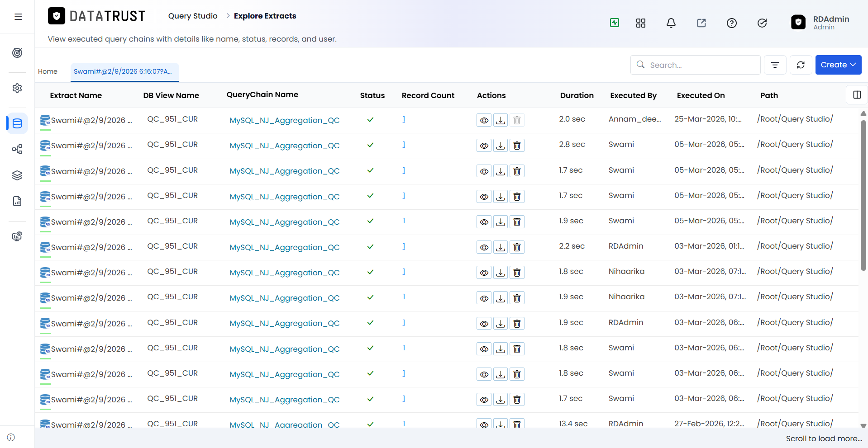This screenshot has width=868, height=448.
Task: Open the hamburger navigation menu
Action: click(18, 17)
